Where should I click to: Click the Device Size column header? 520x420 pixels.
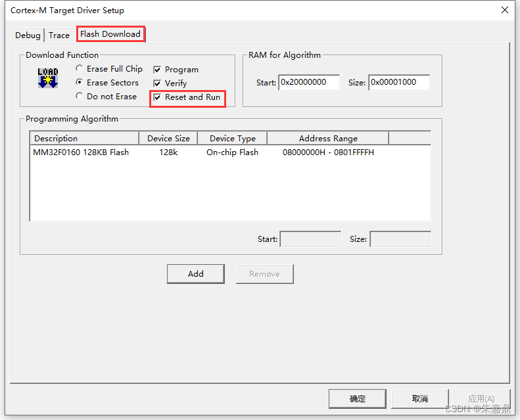pos(168,138)
